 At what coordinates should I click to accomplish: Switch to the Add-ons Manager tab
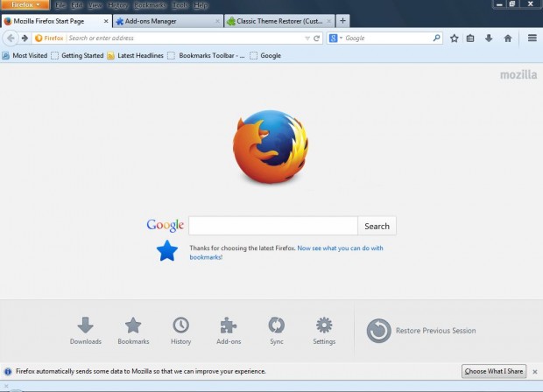(167, 21)
